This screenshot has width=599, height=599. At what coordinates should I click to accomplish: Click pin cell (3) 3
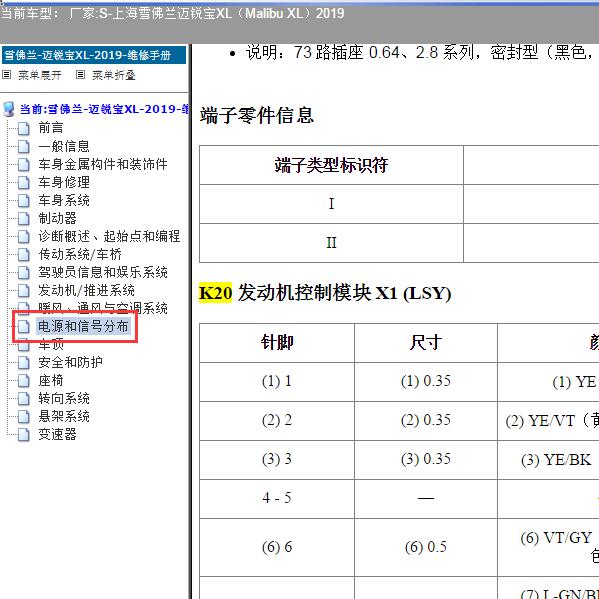coord(277,460)
